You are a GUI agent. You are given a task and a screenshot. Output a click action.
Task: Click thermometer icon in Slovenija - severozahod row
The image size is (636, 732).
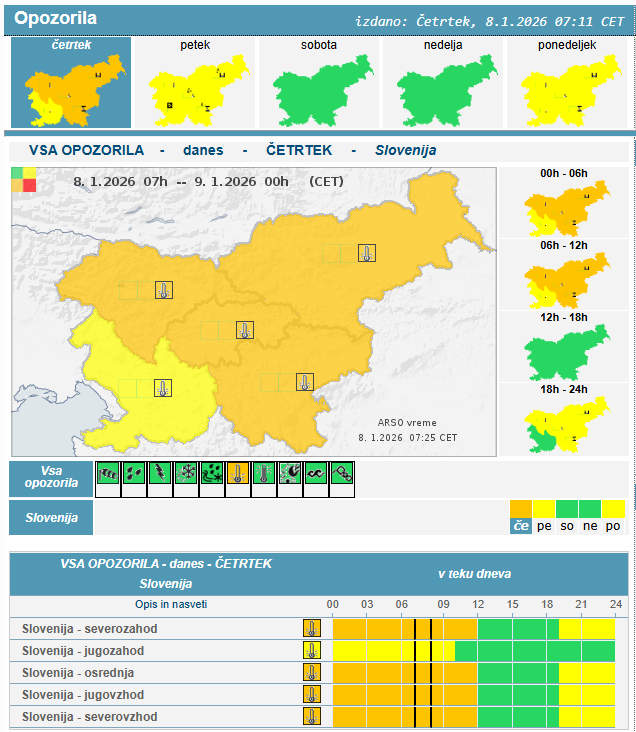pyautogui.click(x=312, y=629)
